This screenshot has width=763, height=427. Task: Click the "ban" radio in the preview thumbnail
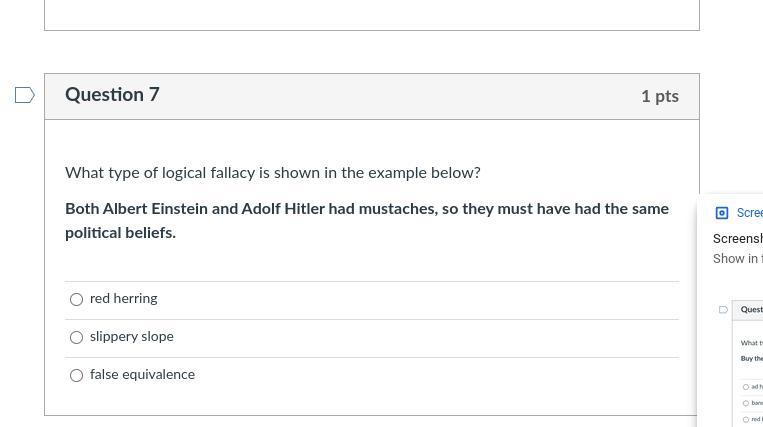coord(746,403)
